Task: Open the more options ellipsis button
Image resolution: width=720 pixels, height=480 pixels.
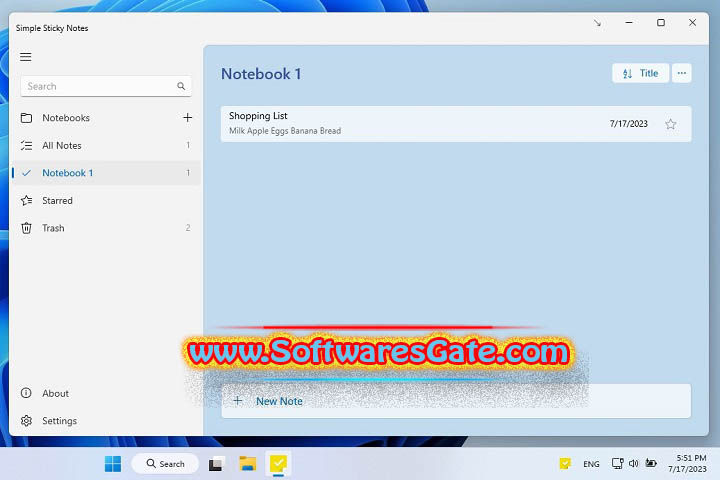Action: (681, 73)
